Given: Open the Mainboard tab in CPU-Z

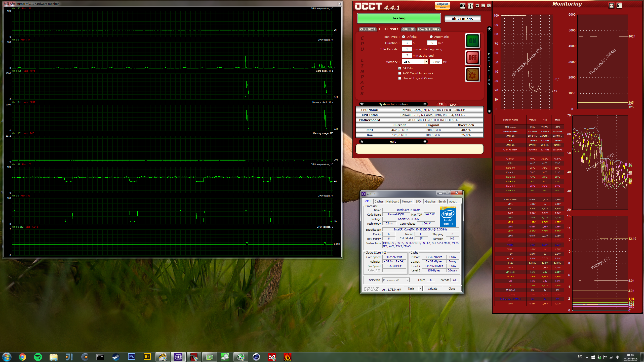Looking at the screenshot, I should coord(392,202).
